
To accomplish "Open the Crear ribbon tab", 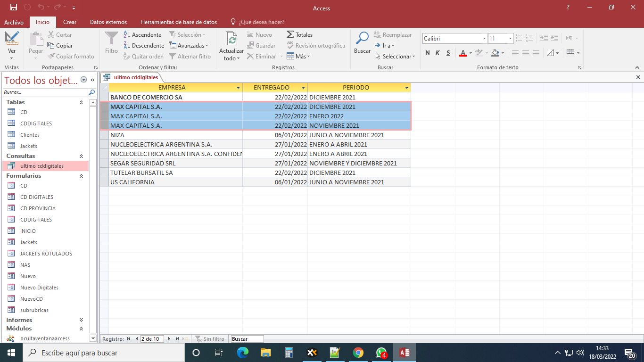I will (70, 22).
